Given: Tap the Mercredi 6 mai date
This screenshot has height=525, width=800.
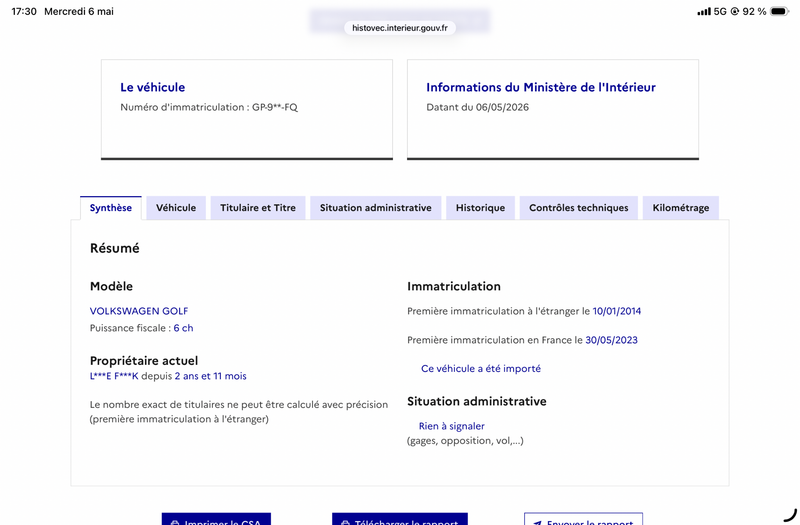Looking at the screenshot, I should [x=79, y=11].
